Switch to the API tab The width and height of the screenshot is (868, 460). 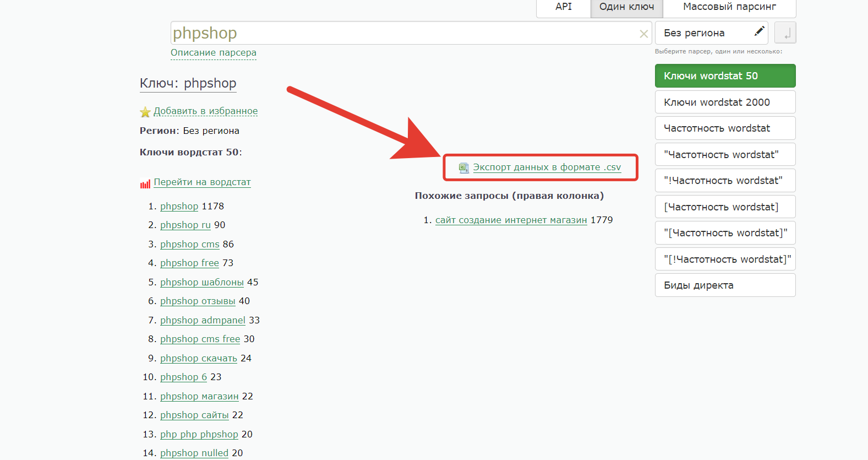(563, 7)
